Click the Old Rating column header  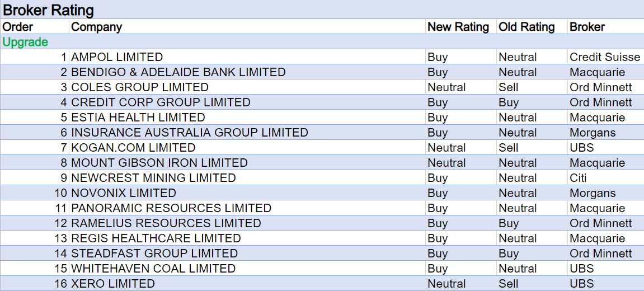point(527,27)
